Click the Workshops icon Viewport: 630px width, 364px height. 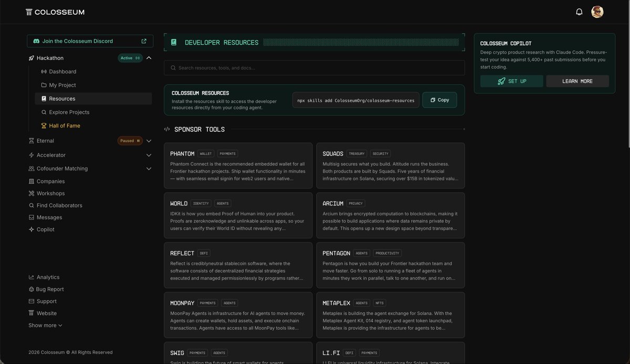(31, 194)
